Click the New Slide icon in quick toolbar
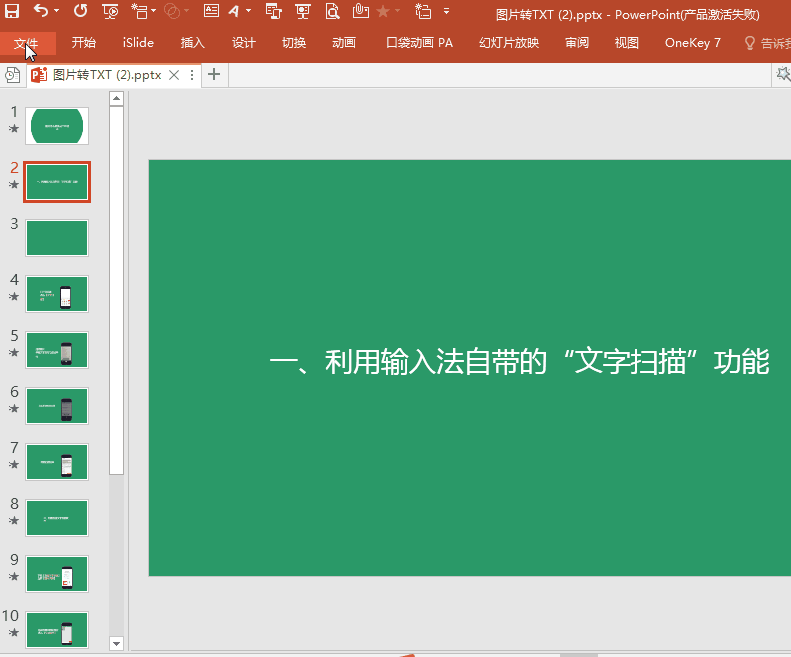 click(139, 11)
